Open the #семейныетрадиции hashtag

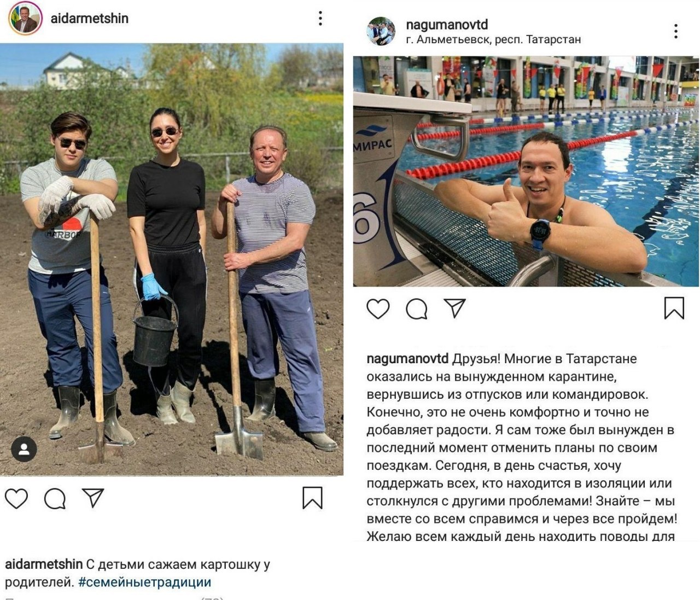point(145,582)
